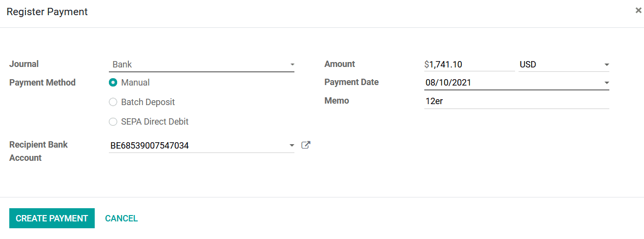
Task: Select the Manual payment method
Action: click(x=113, y=83)
